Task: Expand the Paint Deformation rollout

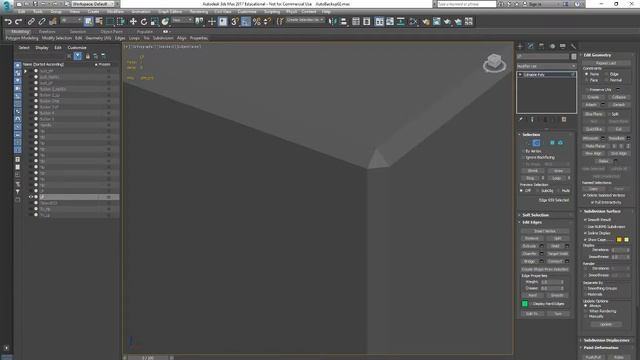Action: coord(601,348)
